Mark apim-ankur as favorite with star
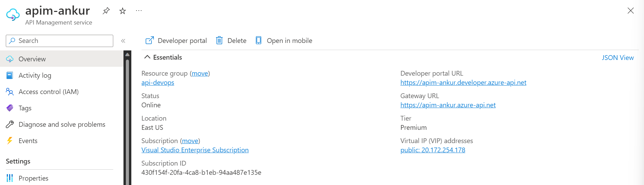The height and width of the screenshot is (185, 644). 122,11
